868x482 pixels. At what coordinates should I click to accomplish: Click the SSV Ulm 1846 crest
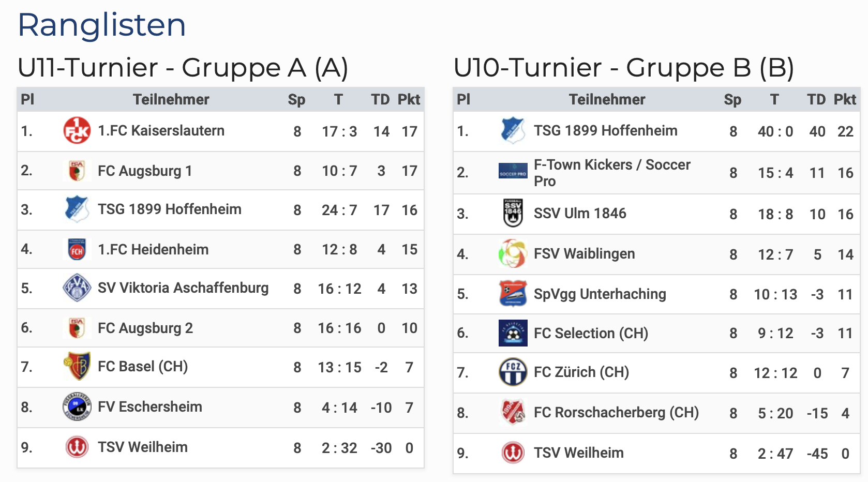(x=513, y=214)
